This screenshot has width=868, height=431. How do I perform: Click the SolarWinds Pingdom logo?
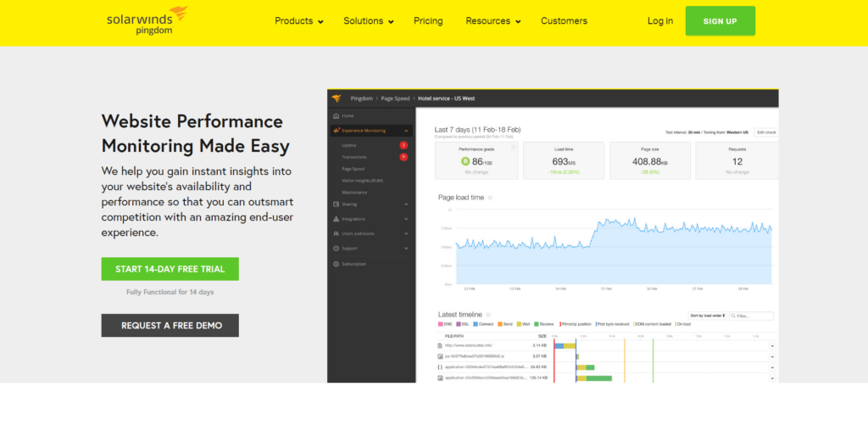pyautogui.click(x=147, y=20)
